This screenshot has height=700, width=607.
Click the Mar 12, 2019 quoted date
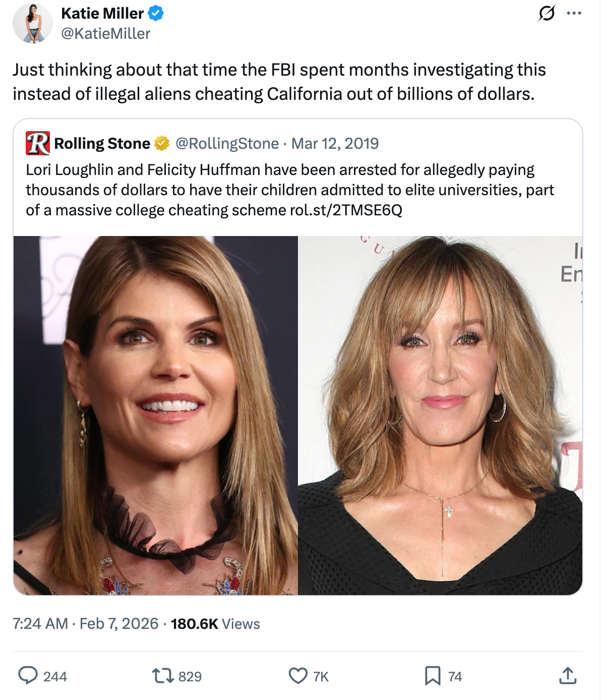(x=335, y=144)
